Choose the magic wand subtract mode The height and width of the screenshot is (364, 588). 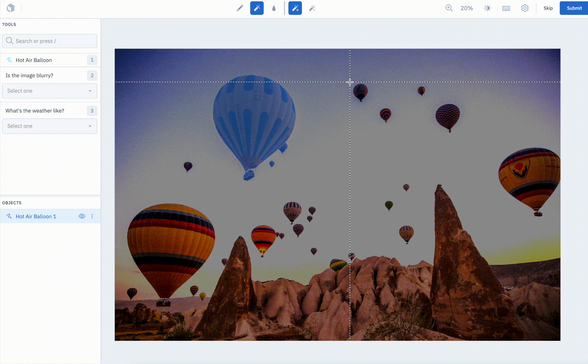click(312, 8)
